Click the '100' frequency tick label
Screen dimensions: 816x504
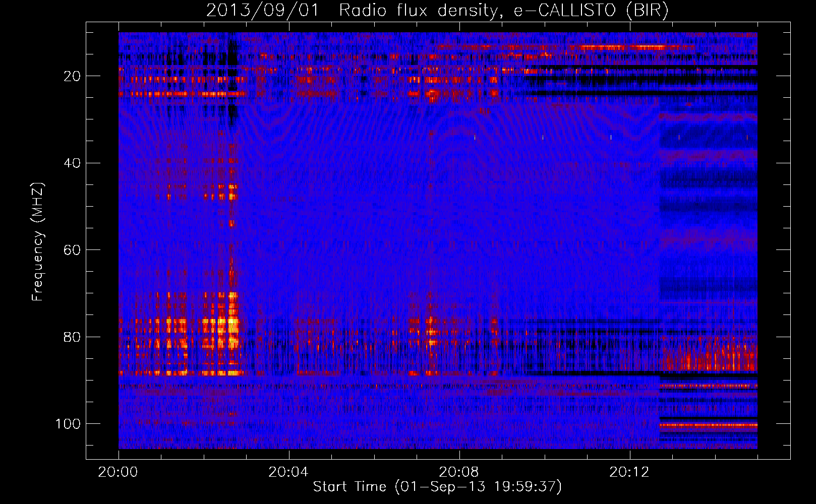click(x=69, y=424)
